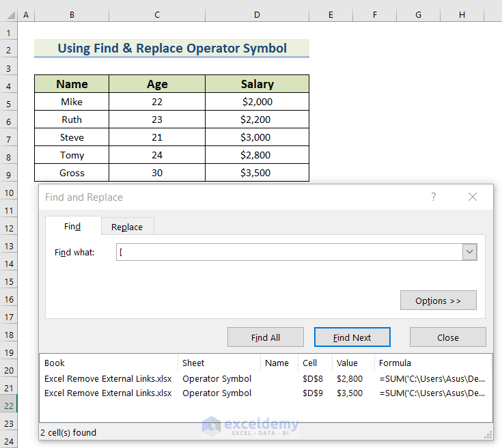The height and width of the screenshot is (448, 502).
Task: Click the Help question mark in dialog
Action: click(x=433, y=197)
